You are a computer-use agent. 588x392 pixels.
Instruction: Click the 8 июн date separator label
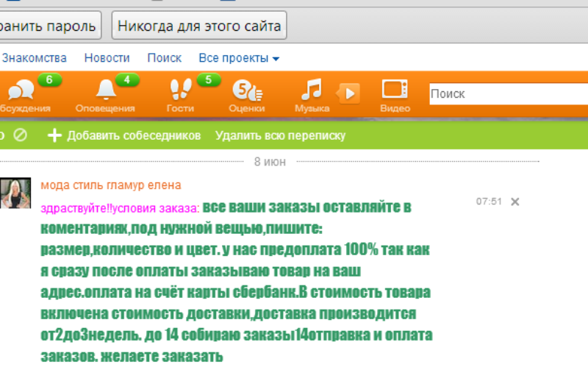(x=270, y=162)
